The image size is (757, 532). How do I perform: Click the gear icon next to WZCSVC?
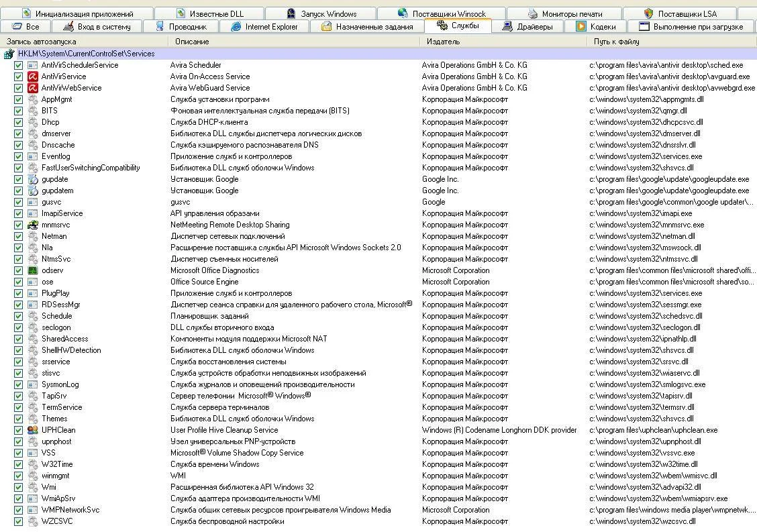click(32, 521)
